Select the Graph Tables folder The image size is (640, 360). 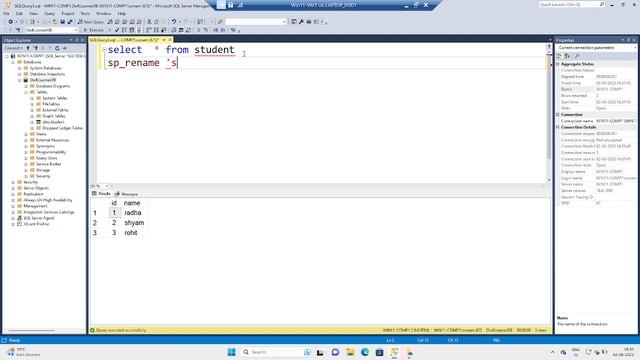point(54,116)
